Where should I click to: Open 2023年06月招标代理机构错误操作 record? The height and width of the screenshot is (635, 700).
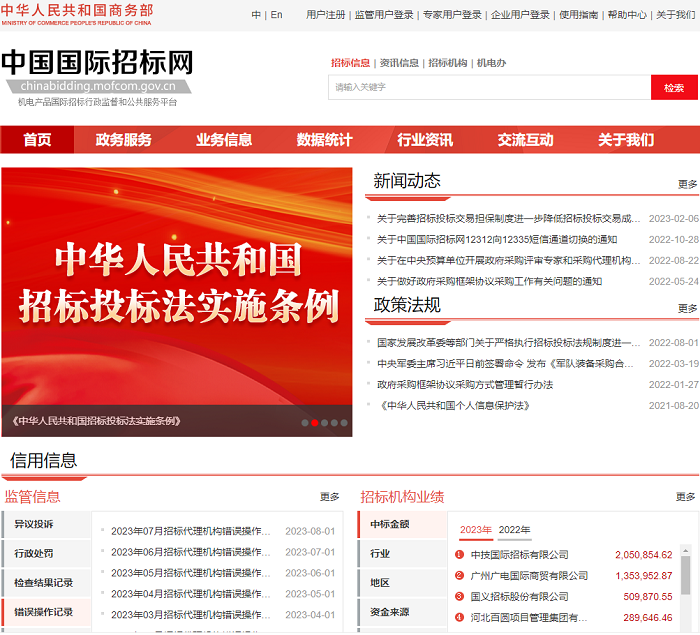191,552
